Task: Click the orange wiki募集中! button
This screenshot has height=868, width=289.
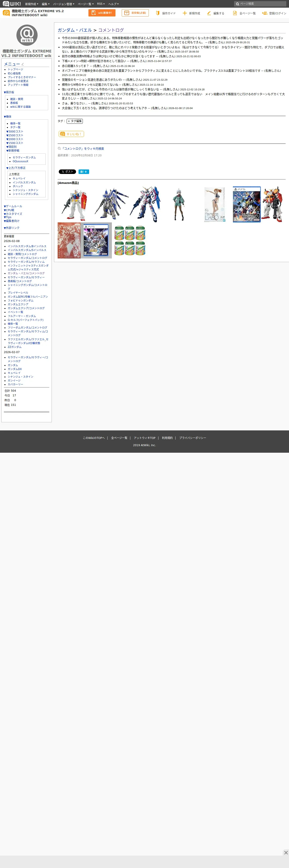Action: pyautogui.click(x=102, y=13)
